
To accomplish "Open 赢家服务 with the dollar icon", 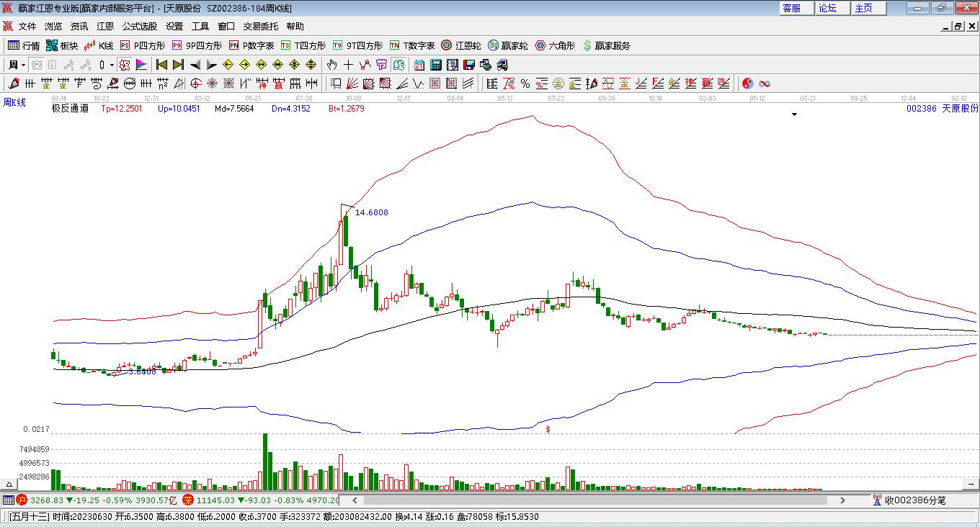I will pos(606,45).
